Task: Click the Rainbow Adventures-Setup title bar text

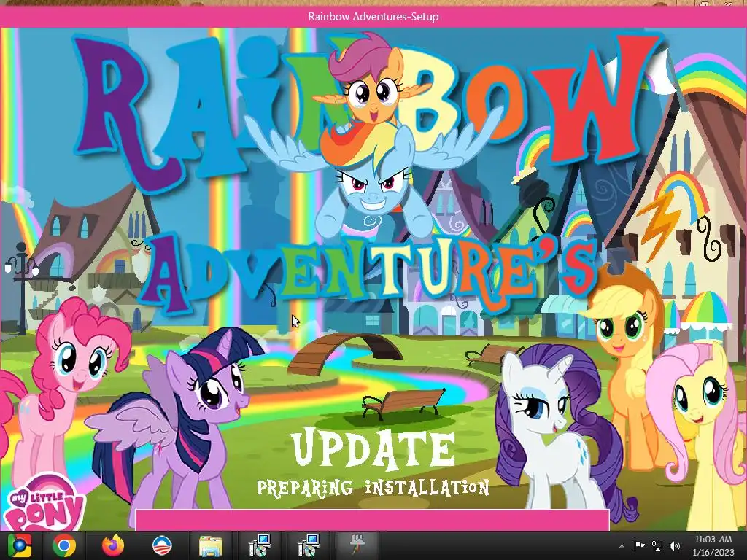Action: pos(373,17)
